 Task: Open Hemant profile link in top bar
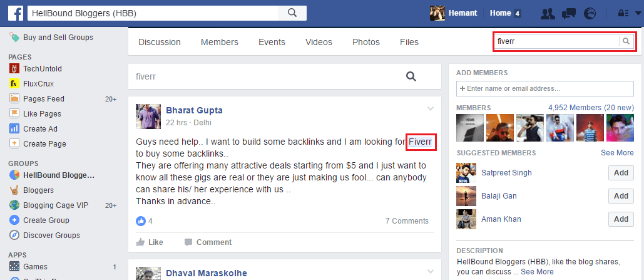[463, 13]
